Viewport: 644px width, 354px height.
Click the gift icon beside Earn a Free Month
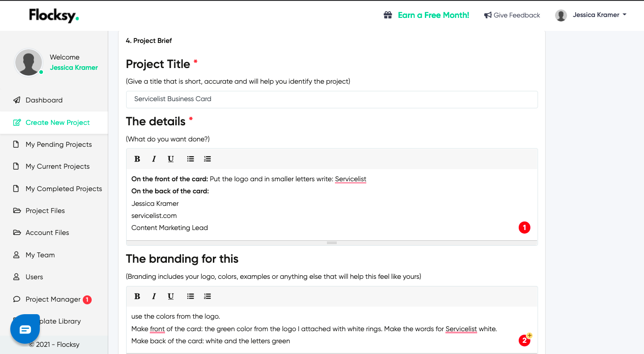tap(388, 15)
